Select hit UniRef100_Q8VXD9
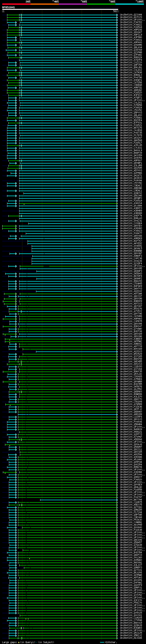The width and height of the screenshot is (146, 644). coord(131,334)
